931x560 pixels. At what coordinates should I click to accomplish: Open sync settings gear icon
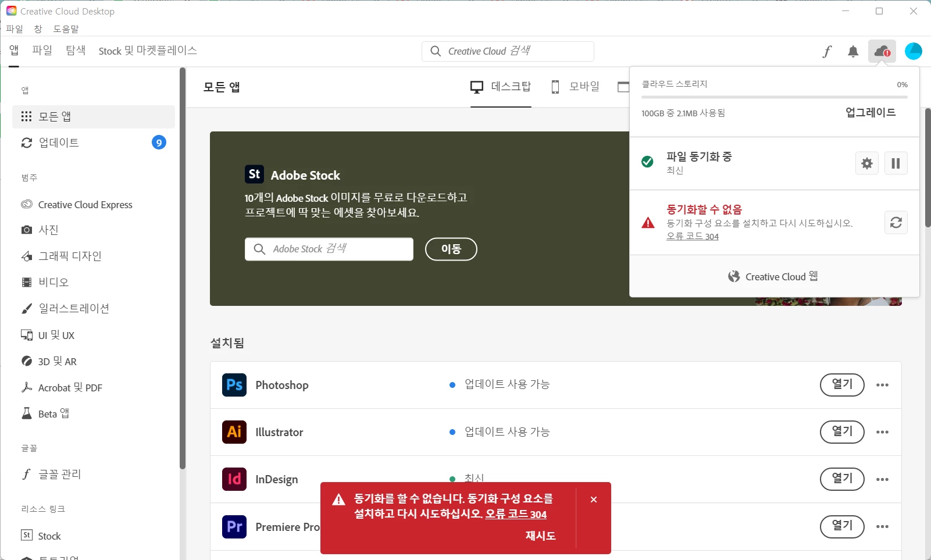(x=867, y=163)
